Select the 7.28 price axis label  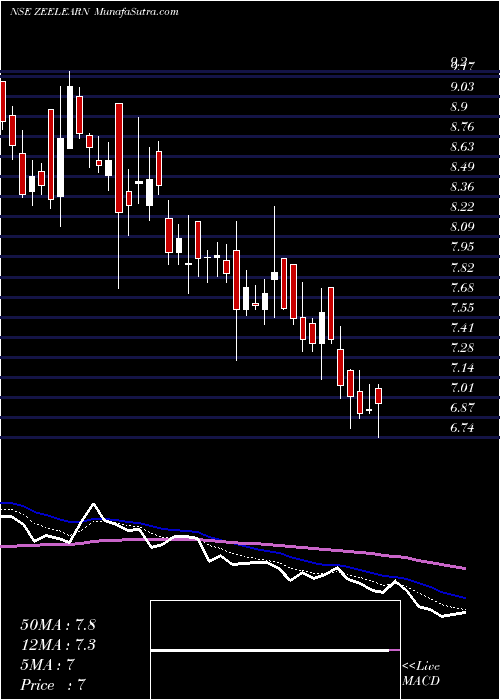click(462, 348)
